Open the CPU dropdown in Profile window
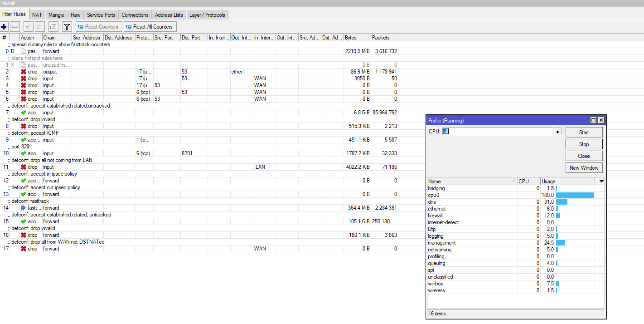Image resolution: width=644 pixels, height=324 pixels. [558, 132]
